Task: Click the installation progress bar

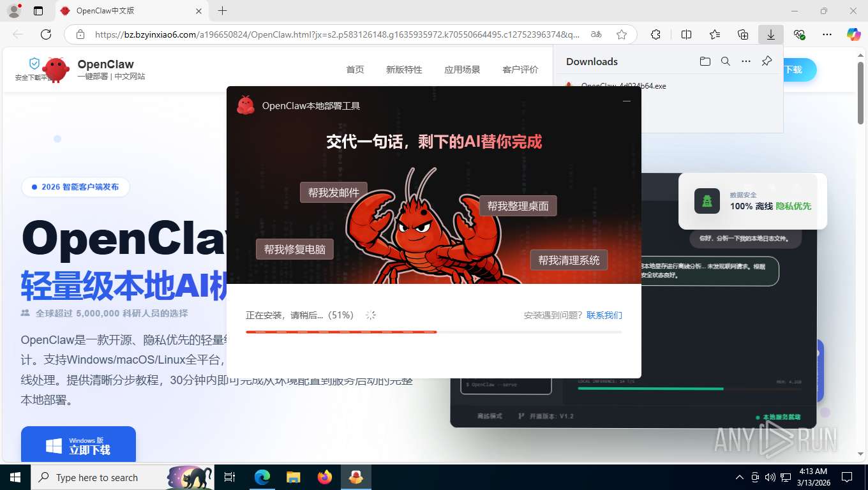Action: (x=433, y=332)
